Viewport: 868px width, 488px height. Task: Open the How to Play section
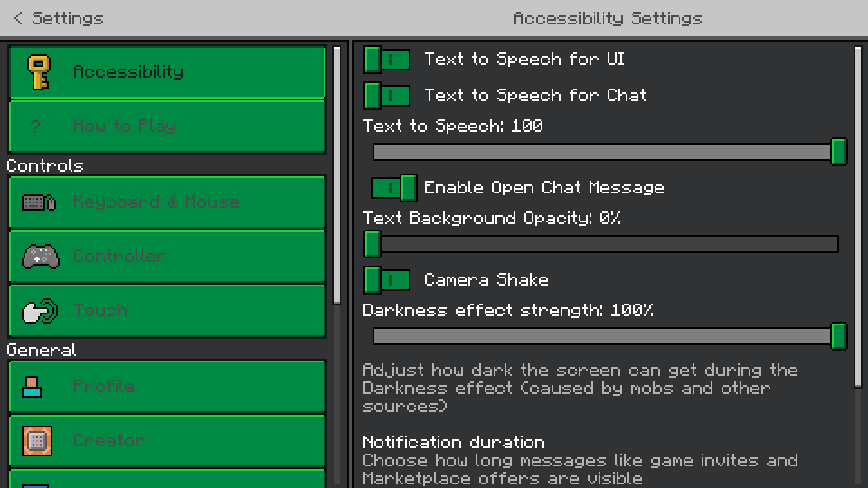click(x=167, y=127)
